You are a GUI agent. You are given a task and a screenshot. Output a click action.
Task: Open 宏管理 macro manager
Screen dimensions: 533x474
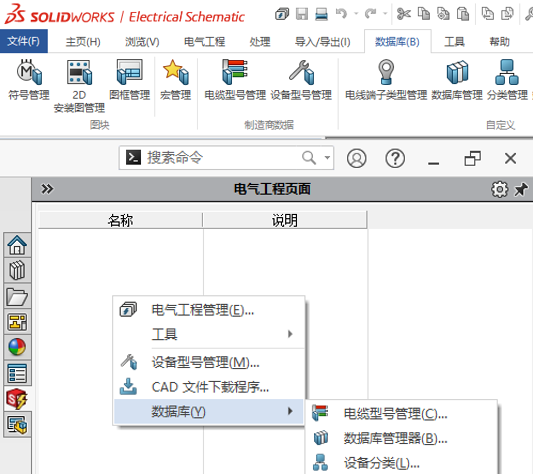(x=175, y=81)
